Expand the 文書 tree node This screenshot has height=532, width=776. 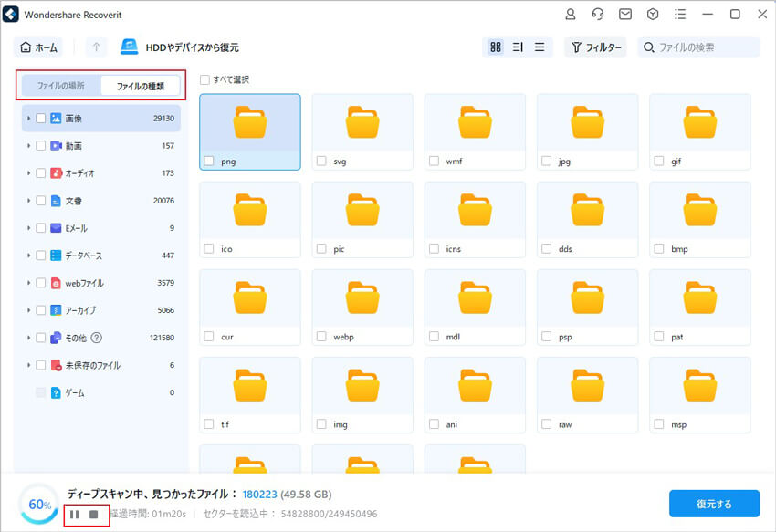[28, 201]
